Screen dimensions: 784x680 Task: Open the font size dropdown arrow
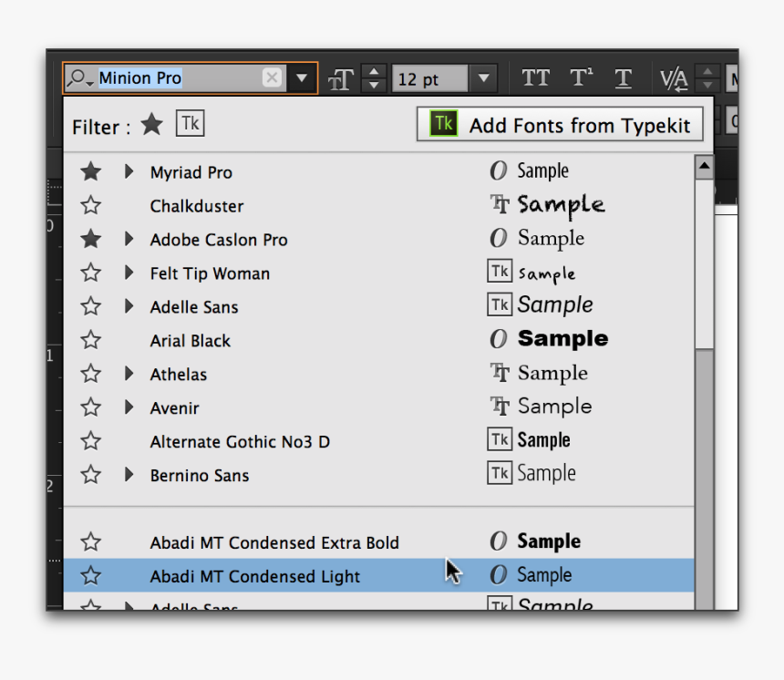click(483, 78)
